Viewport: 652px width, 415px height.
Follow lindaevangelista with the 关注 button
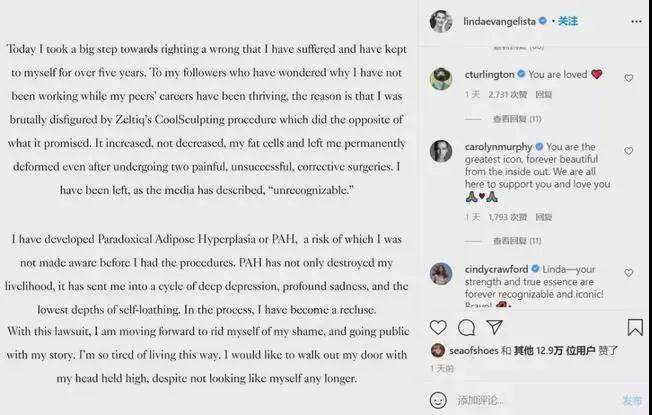pyautogui.click(x=568, y=20)
